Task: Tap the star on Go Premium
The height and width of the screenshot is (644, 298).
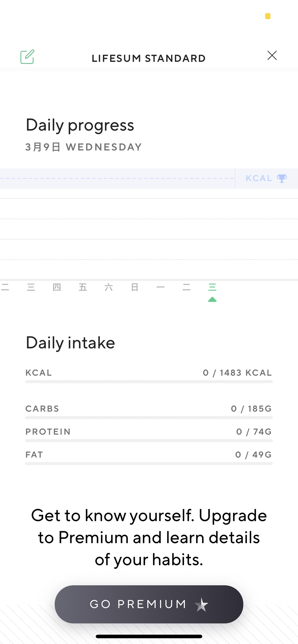Action: point(201,604)
